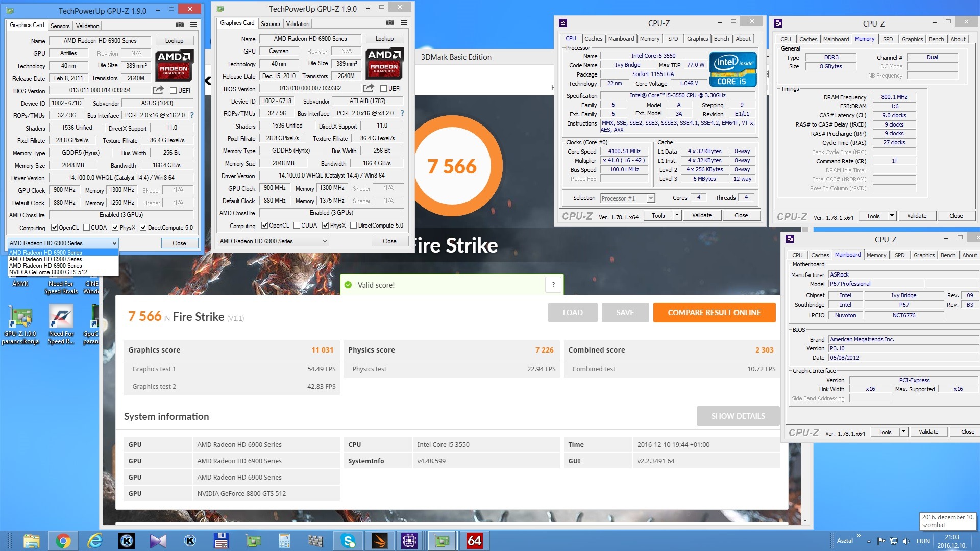This screenshot has width=980, height=551.
Task: Switch to Sensors tab in right GPU-Z
Action: click(x=270, y=24)
